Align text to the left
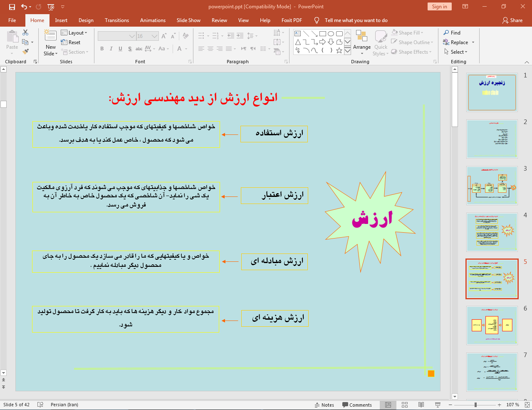 click(x=201, y=49)
